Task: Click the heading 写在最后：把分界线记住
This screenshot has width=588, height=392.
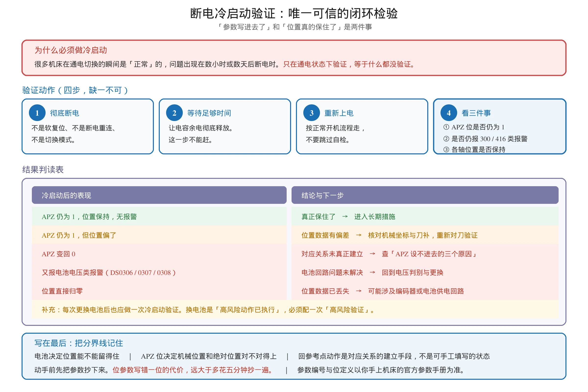Action: 79,343
